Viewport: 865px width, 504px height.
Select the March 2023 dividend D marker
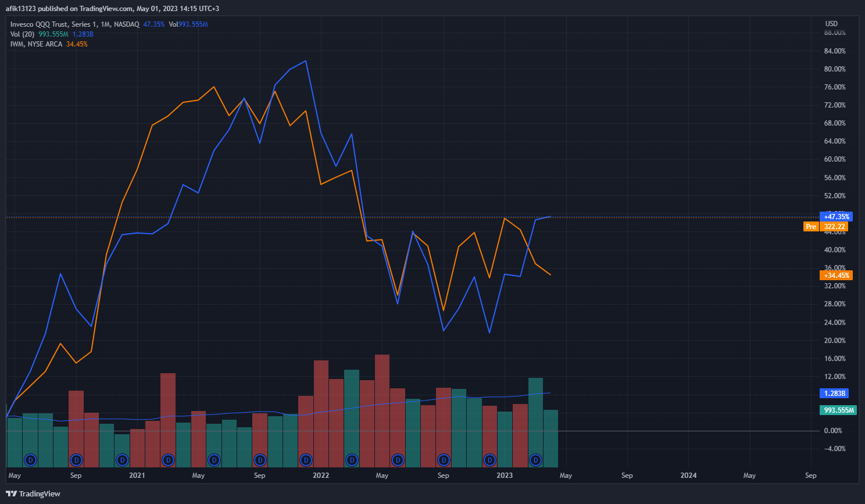click(x=535, y=460)
